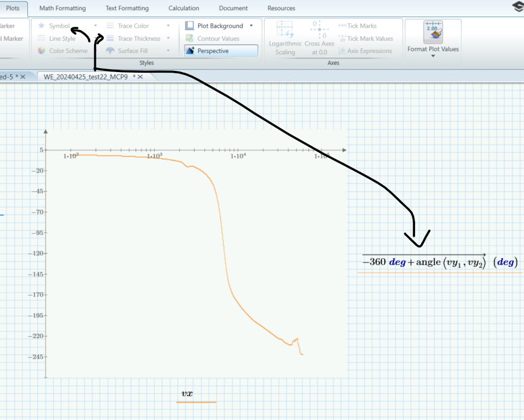This screenshot has height=420, width=524.
Task: Select the vx axis expression below the plot
Action: (x=187, y=392)
